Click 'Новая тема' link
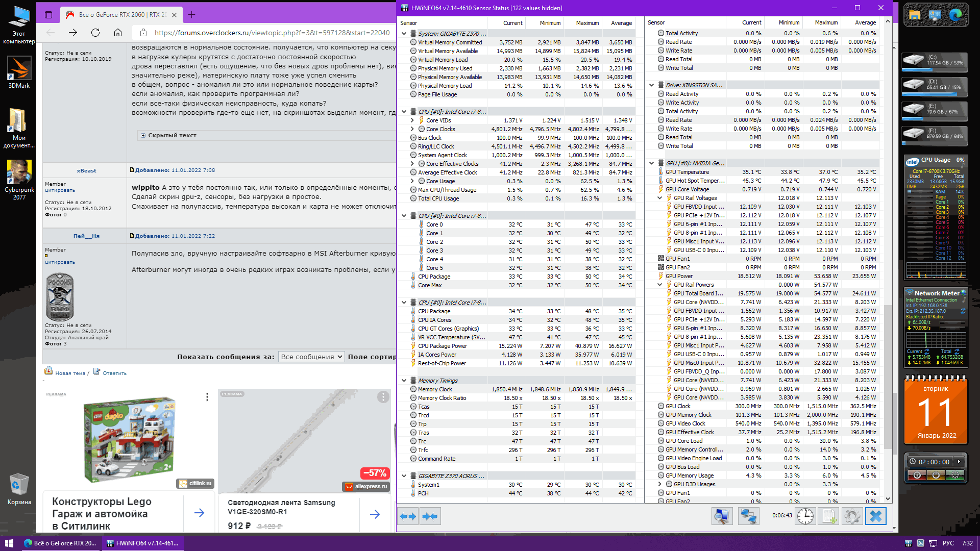980x551 pixels. pyautogui.click(x=70, y=373)
